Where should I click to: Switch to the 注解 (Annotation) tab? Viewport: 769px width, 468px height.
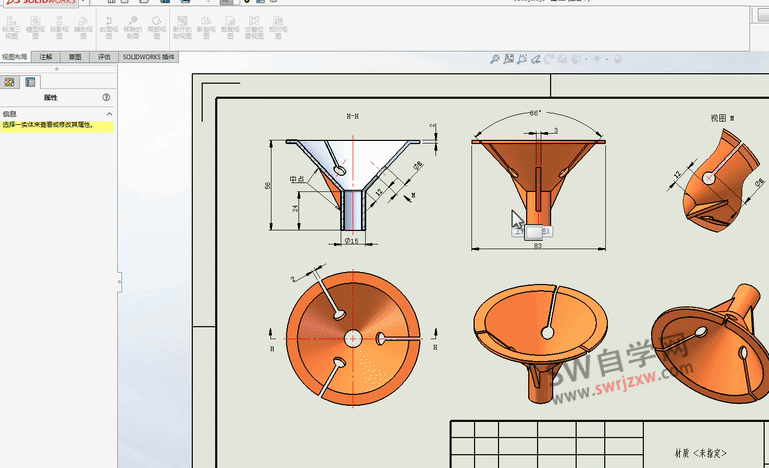46,57
